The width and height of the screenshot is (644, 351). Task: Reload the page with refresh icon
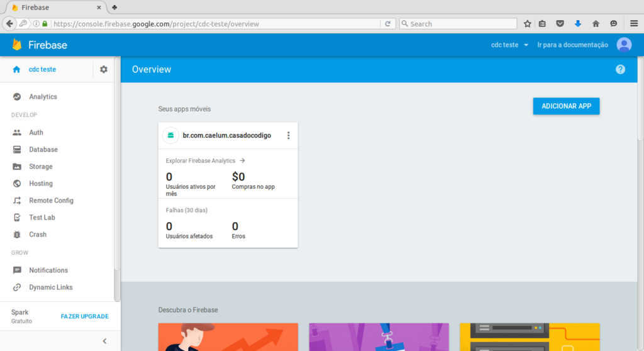(387, 24)
